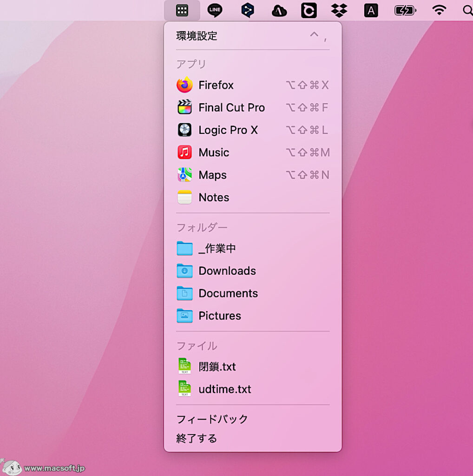Open the Documents folder entry

point(253,293)
